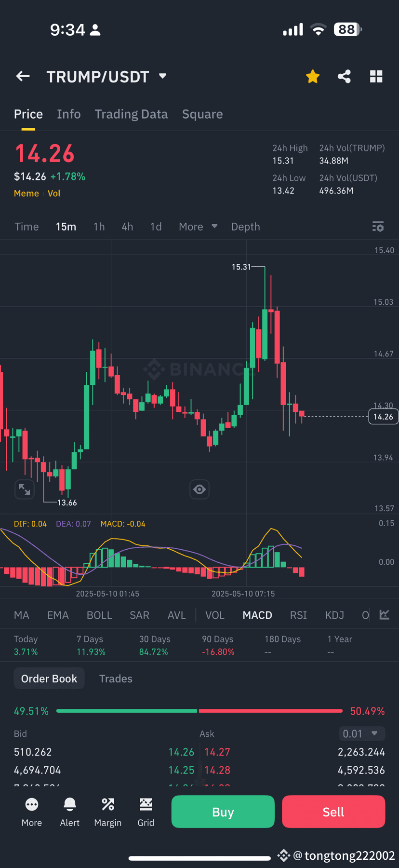Tap the battery indicator in status bar
This screenshot has width=399, height=868.
coord(347,29)
